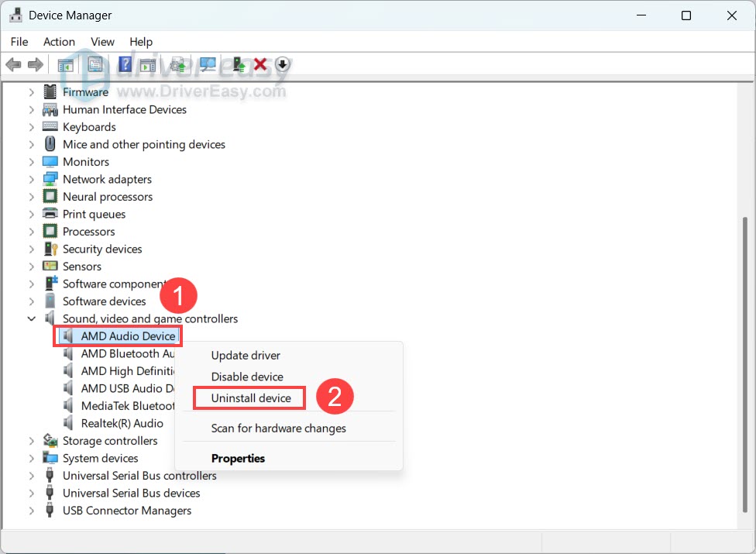Open Properties from context menu
Image resolution: width=756 pixels, height=554 pixels.
(238, 458)
